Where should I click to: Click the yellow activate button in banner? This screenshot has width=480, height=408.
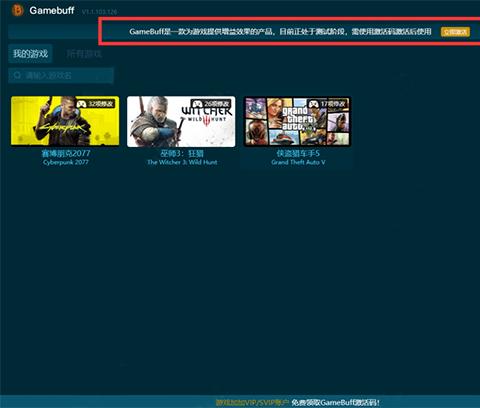tap(455, 32)
